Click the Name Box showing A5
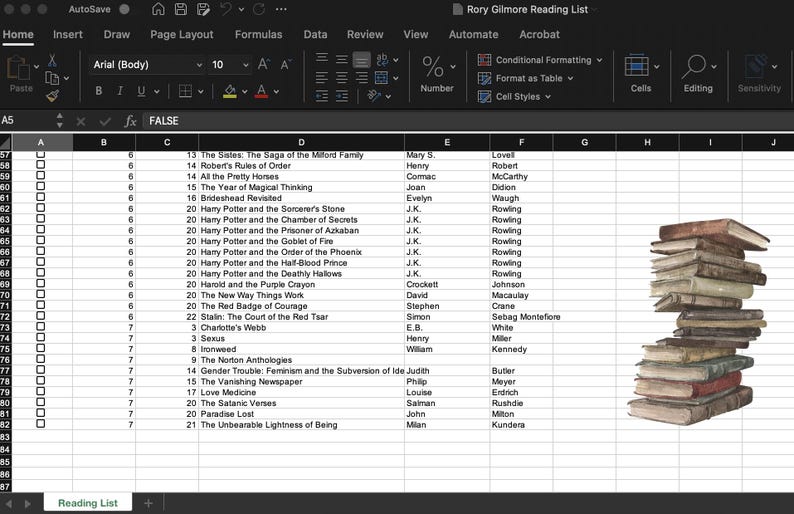The width and height of the screenshot is (794, 514). coord(28,121)
